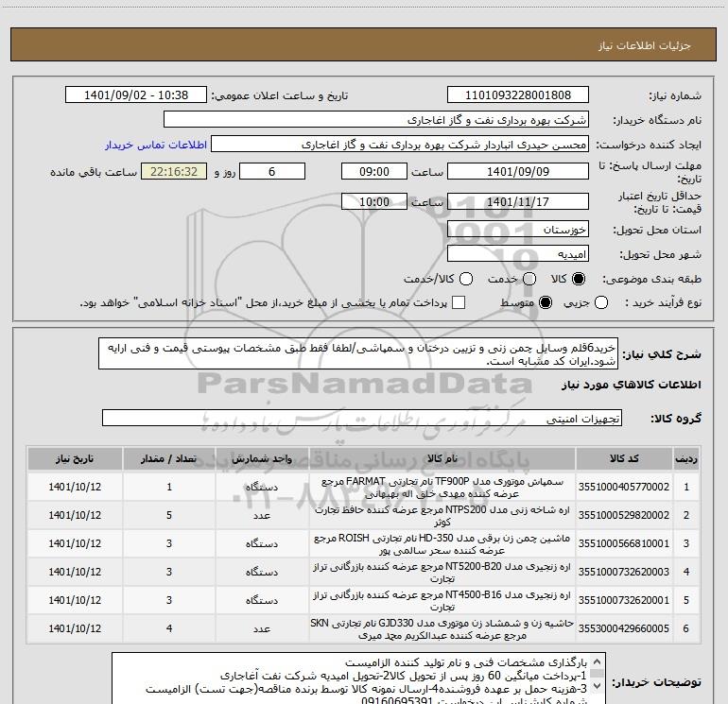Click the تعداد / مقدار column header

coord(169,459)
